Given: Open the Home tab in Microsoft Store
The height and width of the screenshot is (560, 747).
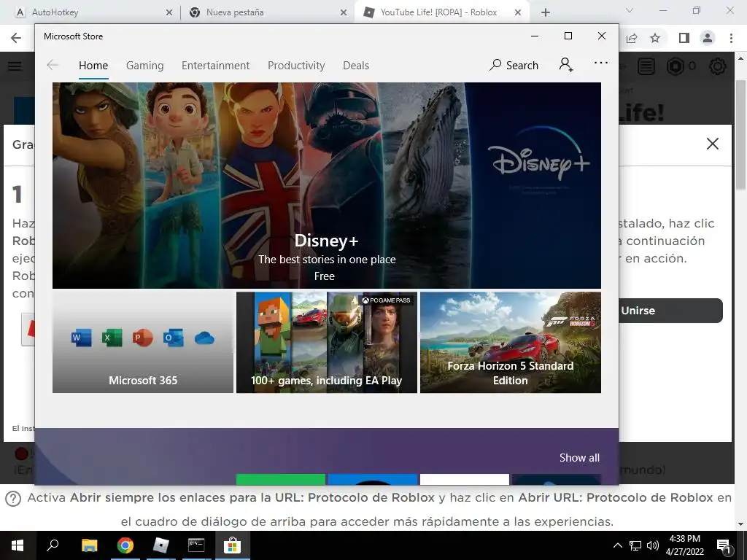Looking at the screenshot, I should (x=93, y=65).
